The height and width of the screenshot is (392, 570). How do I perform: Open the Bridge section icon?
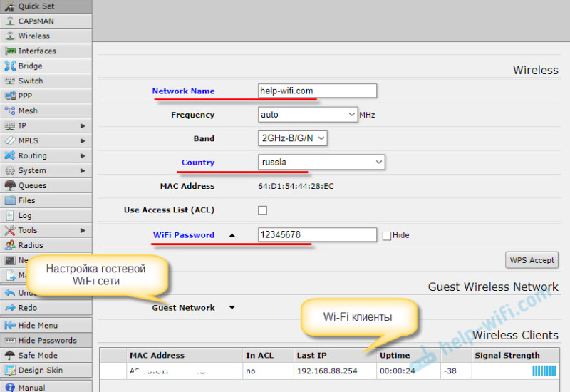click(10, 66)
